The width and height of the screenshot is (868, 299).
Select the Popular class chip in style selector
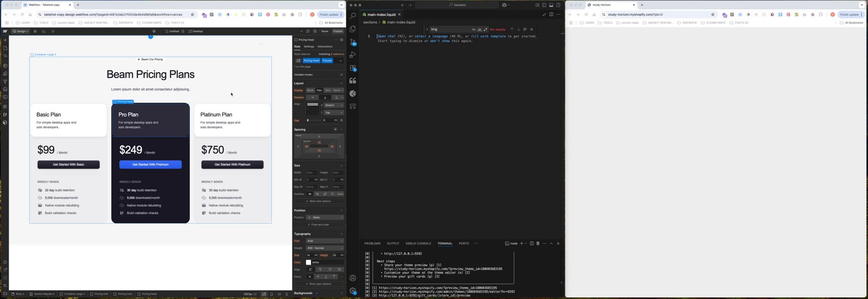(x=327, y=61)
